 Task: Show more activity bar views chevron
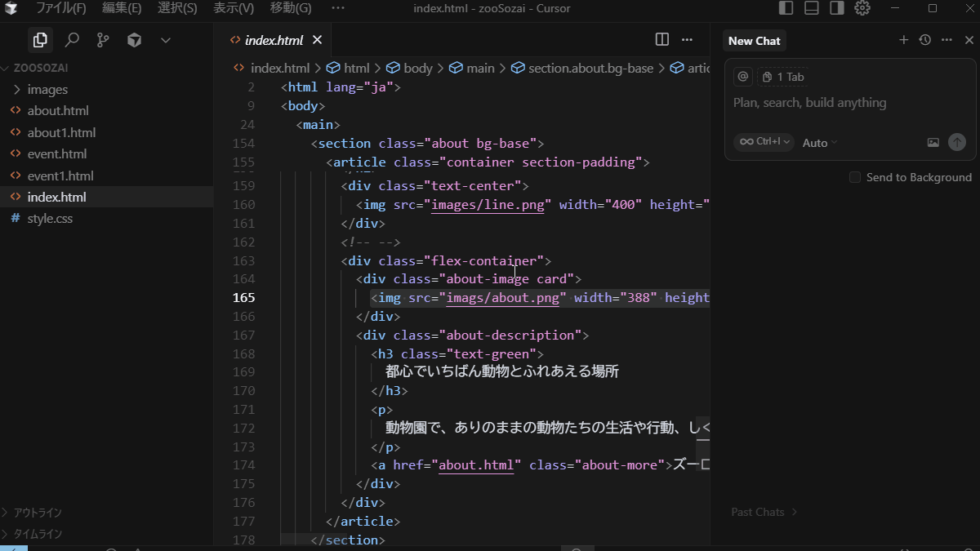[x=166, y=40]
